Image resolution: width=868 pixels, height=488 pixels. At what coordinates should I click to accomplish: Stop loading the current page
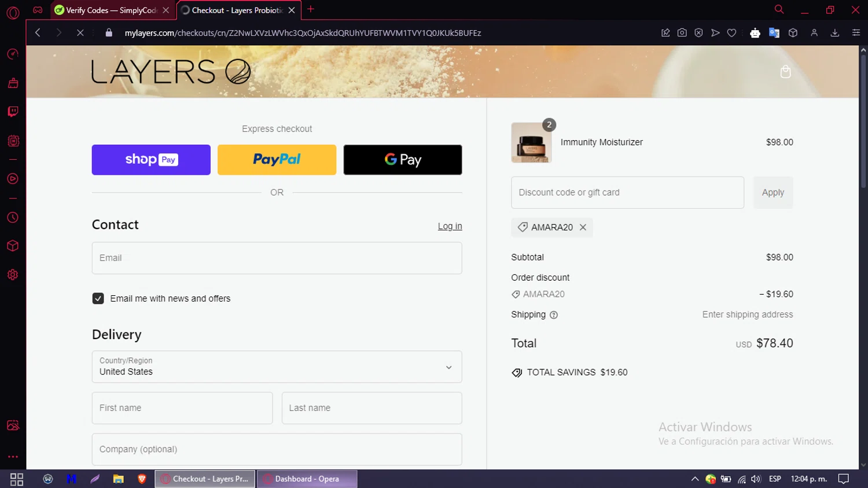pyautogui.click(x=80, y=33)
